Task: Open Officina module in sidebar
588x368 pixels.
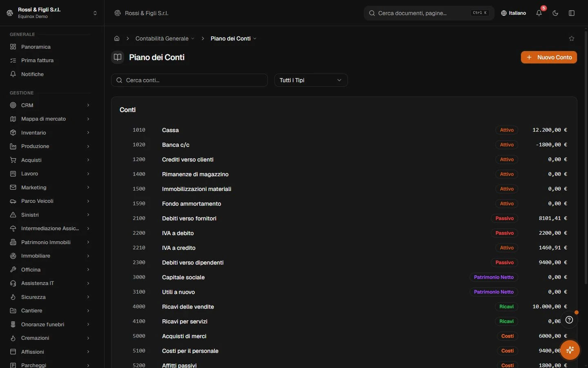Action: (x=50, y=269)
